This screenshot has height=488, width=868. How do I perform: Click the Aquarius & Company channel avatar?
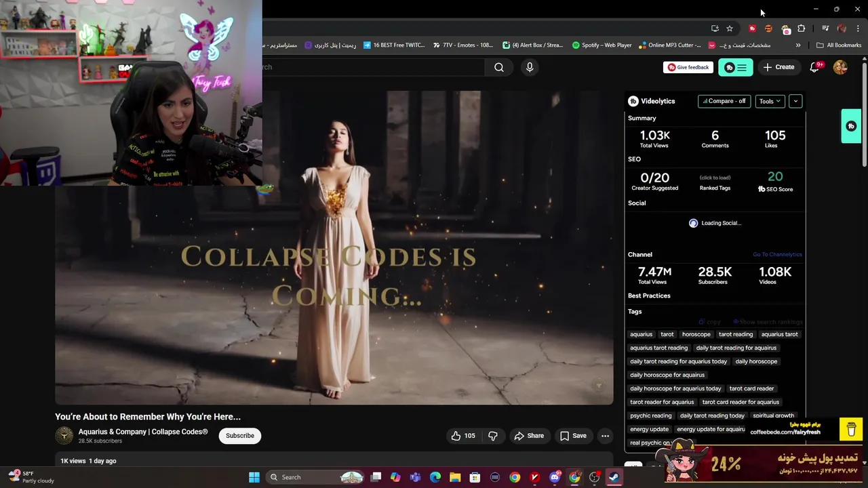tap(64, 436)
